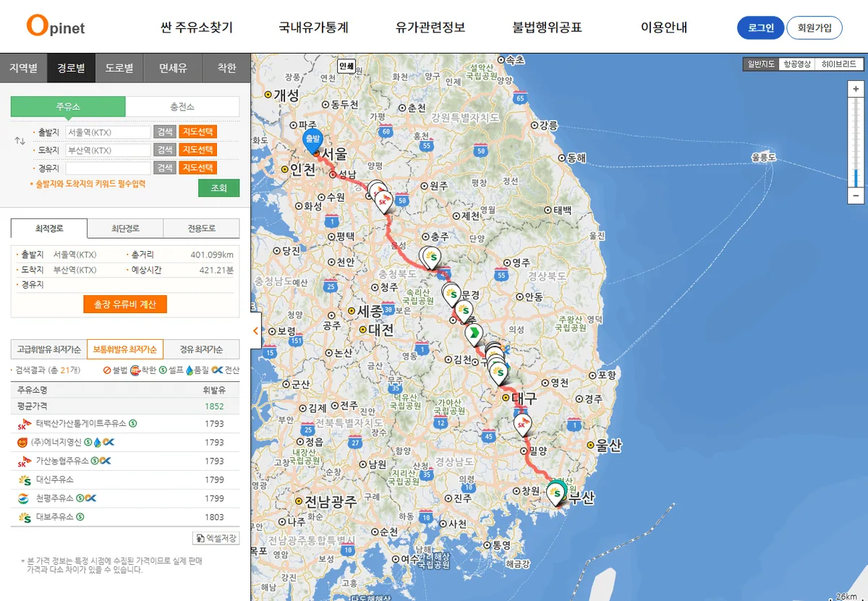
Task: Switch map to 하이브리드 view
Action: 839,64
